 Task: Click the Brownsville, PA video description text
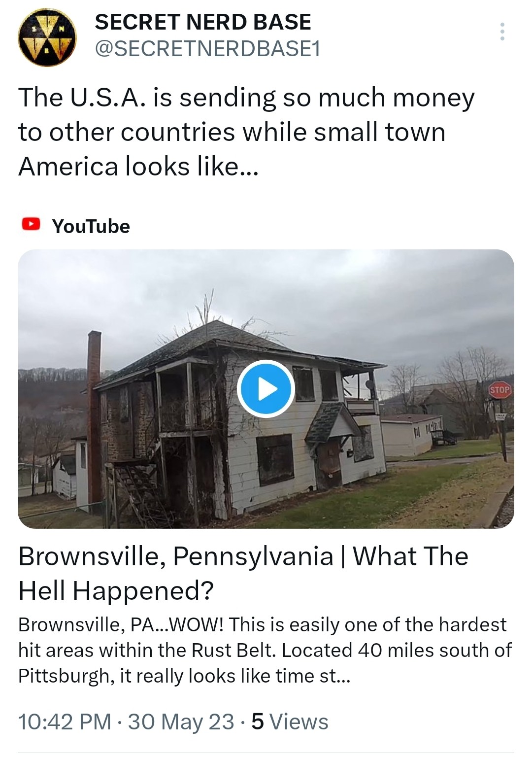pyautogui.click(x=265, y=650)
